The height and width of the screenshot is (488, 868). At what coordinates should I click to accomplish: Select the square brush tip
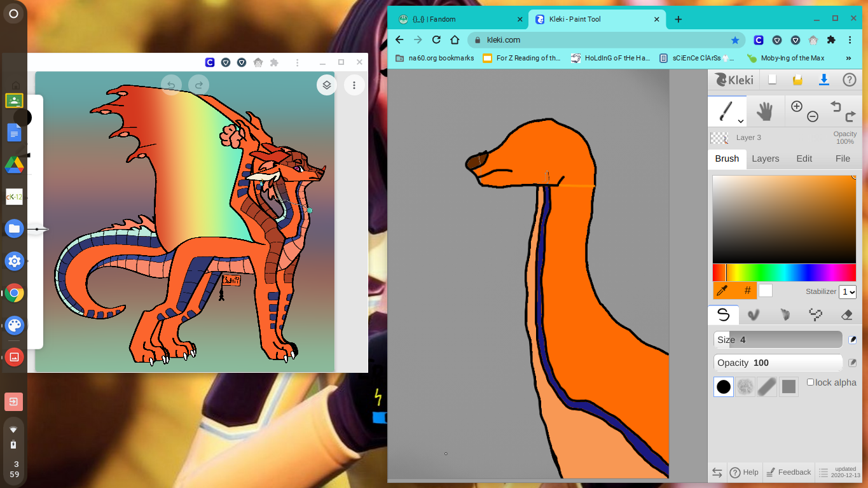point(789,386)
